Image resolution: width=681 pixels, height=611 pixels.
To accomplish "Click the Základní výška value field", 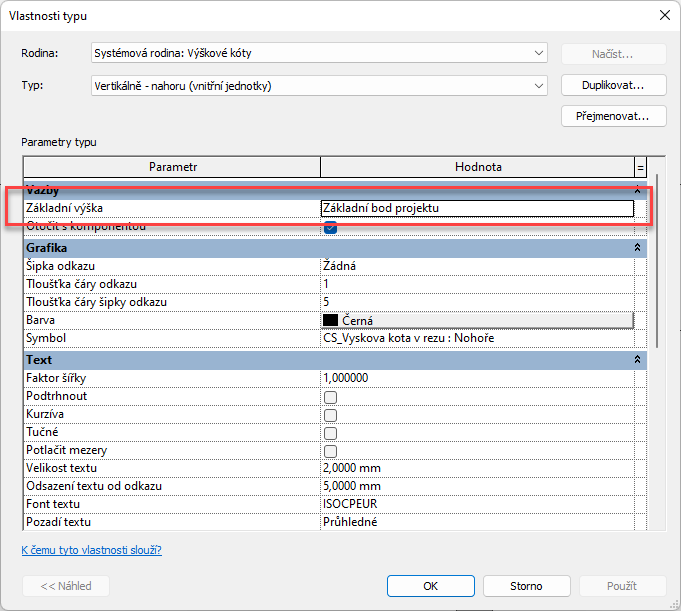I will [x=477, y=208].
